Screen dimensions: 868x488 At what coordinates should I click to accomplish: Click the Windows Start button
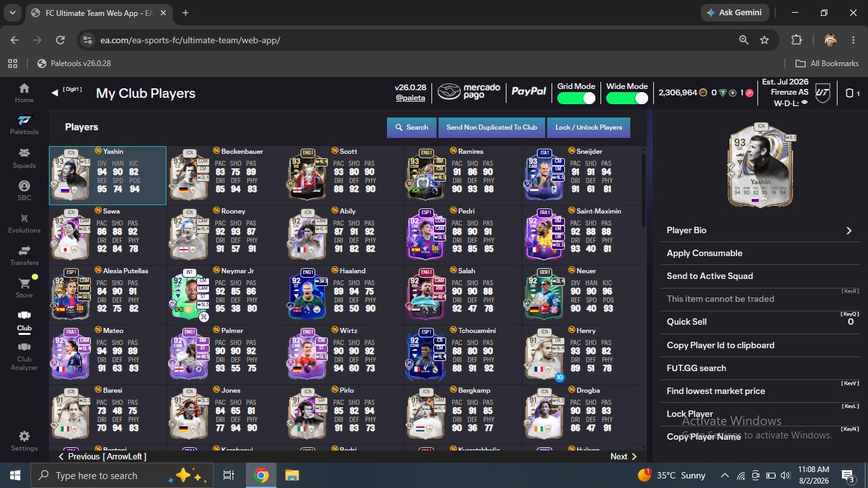pyautogui.click(x=15, y=475)
